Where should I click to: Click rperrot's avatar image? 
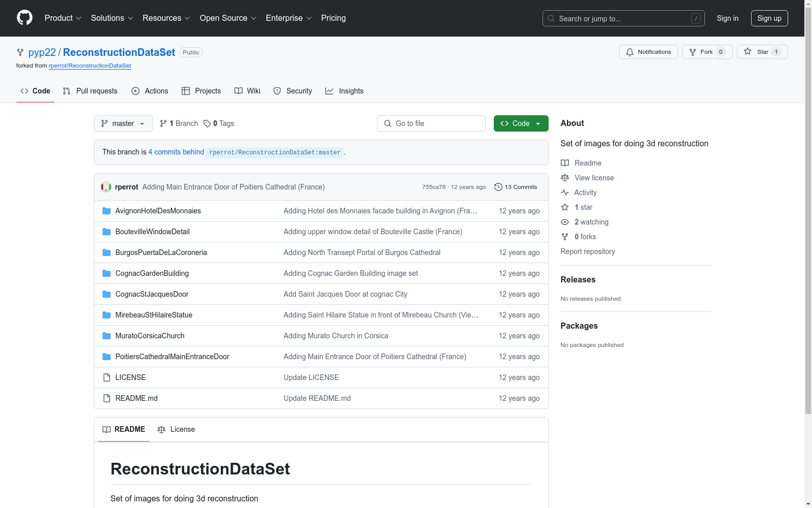click(106, 187)
